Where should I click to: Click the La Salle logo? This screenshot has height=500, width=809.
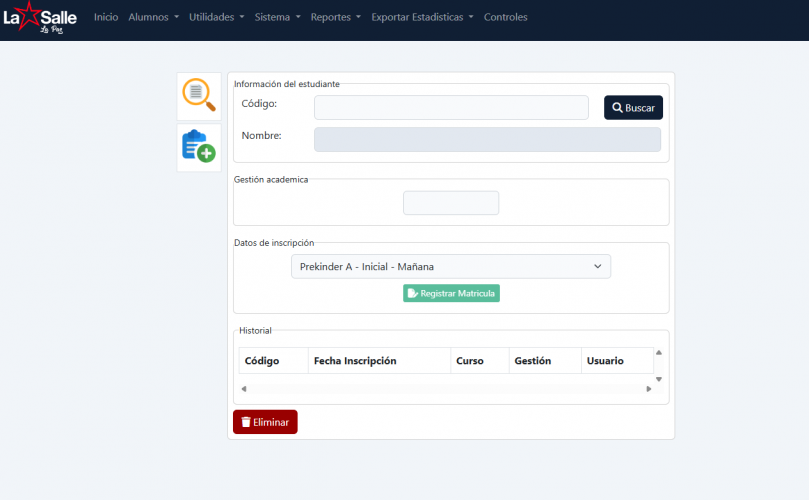(40, 18)
